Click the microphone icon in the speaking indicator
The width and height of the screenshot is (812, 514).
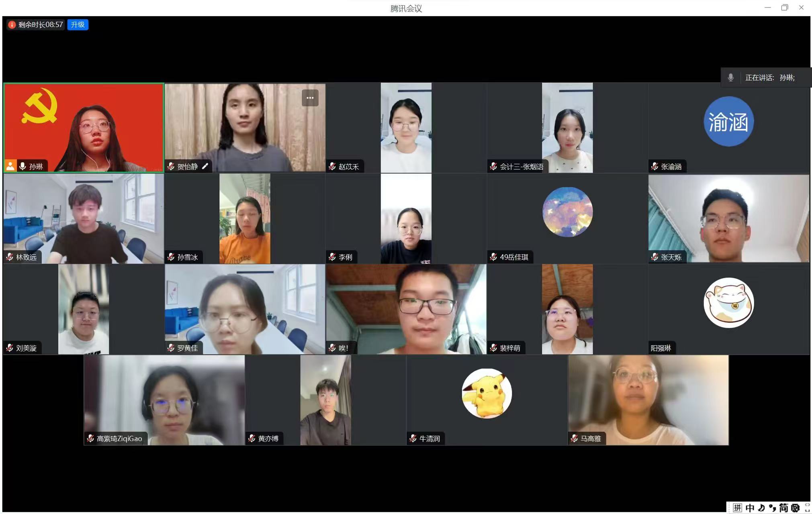730,78
